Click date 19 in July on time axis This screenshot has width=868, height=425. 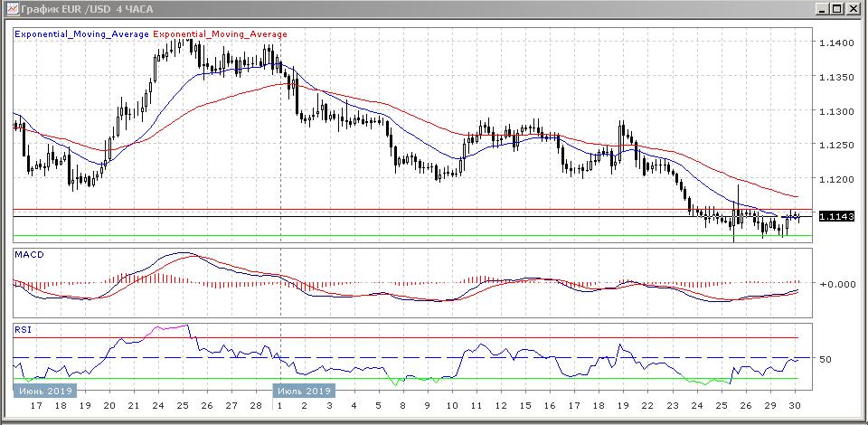point(623,407)
